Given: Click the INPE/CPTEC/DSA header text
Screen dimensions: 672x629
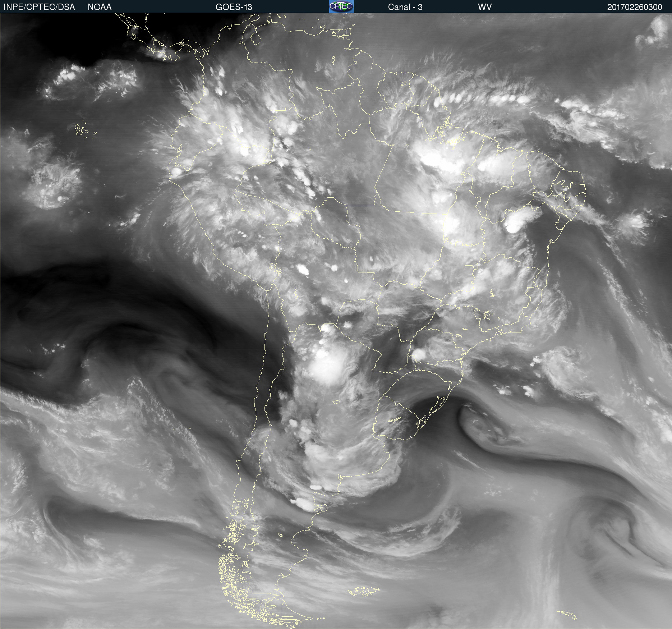Looking at the screenshot, I should click(39, 7).
